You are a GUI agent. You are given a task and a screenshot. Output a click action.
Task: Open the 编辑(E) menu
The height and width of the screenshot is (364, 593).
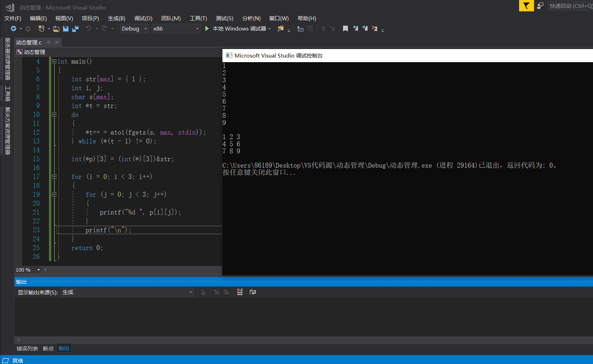pyautogui.click(x=38, y=18)
